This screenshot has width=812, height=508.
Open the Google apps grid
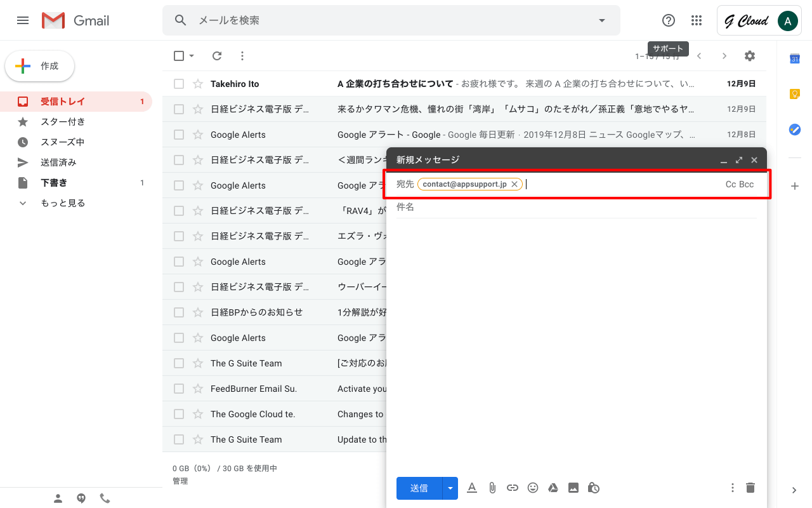coord(697,20)
